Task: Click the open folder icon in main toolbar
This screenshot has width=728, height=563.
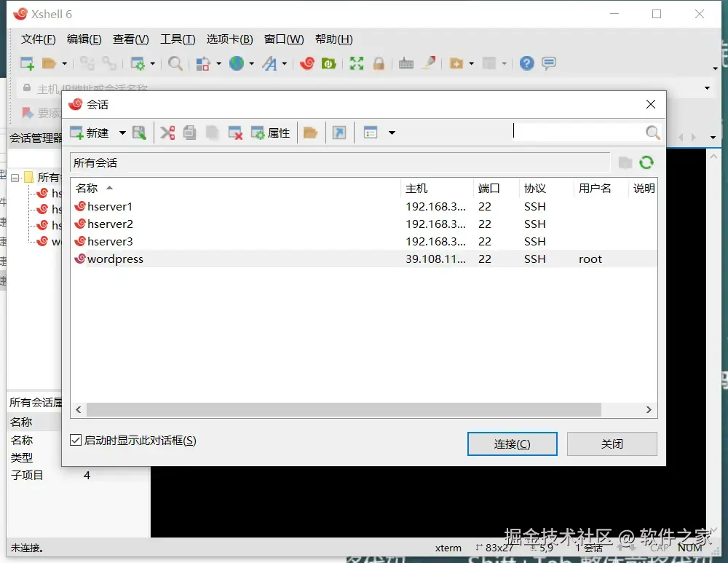Action: point(49,63)
